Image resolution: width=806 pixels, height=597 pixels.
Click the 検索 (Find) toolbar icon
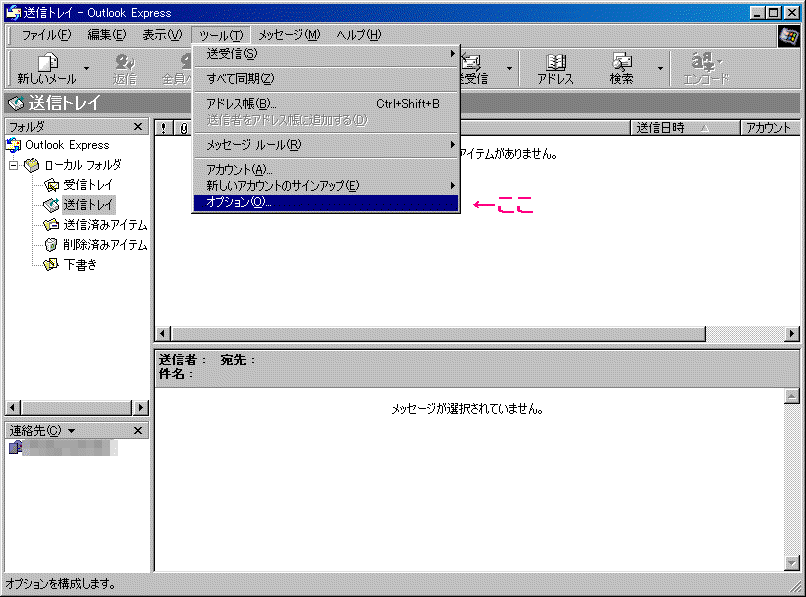click(x=622, y=63)
